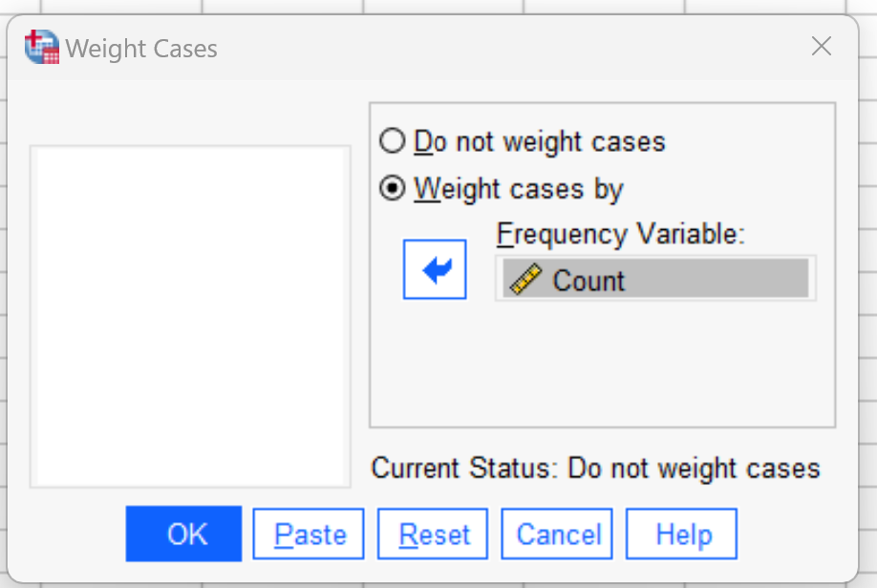
Task: Close the Weight Cases dialog with X
Action: click(821, 47)
